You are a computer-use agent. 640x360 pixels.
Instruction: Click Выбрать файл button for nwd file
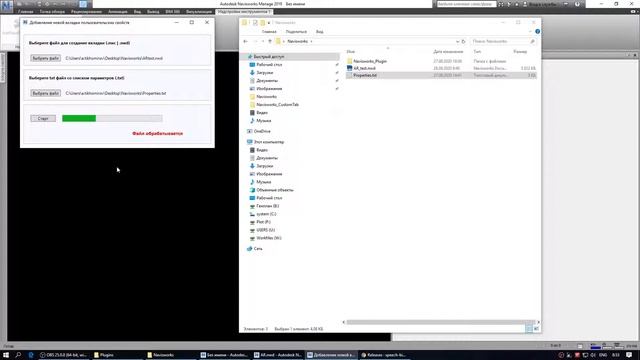click(x=46, y=58)
